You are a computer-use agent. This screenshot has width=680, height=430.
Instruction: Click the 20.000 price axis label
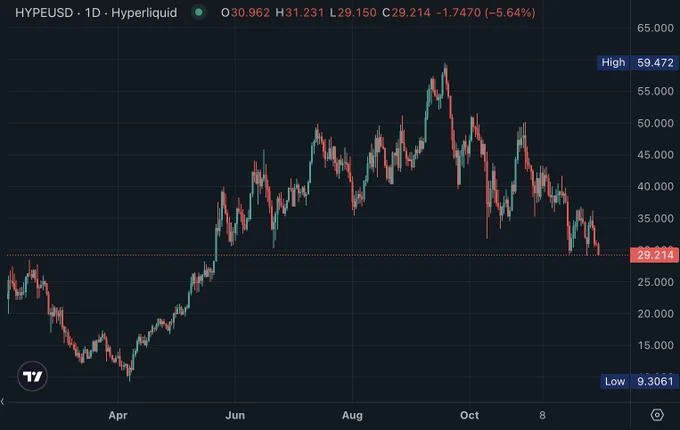[655, 314]
